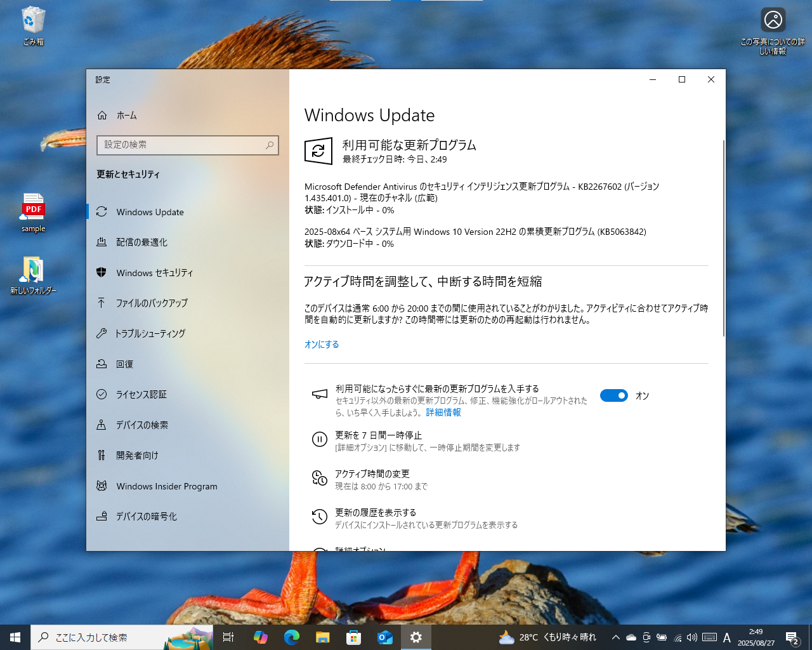Click the オンにする link for active hours

[322, 344]
